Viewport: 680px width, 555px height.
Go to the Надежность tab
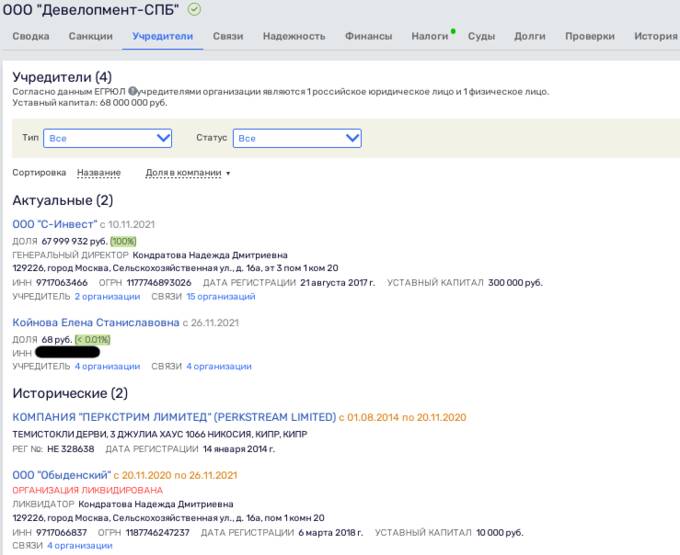294,36
